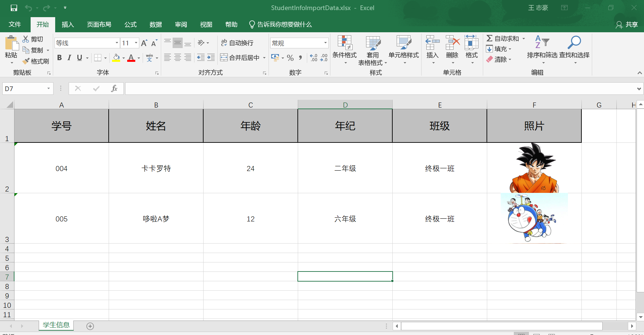This screenshot has height=335, width=644.
Task: Apply Percent Style to the selection
Action: (290, 57)
